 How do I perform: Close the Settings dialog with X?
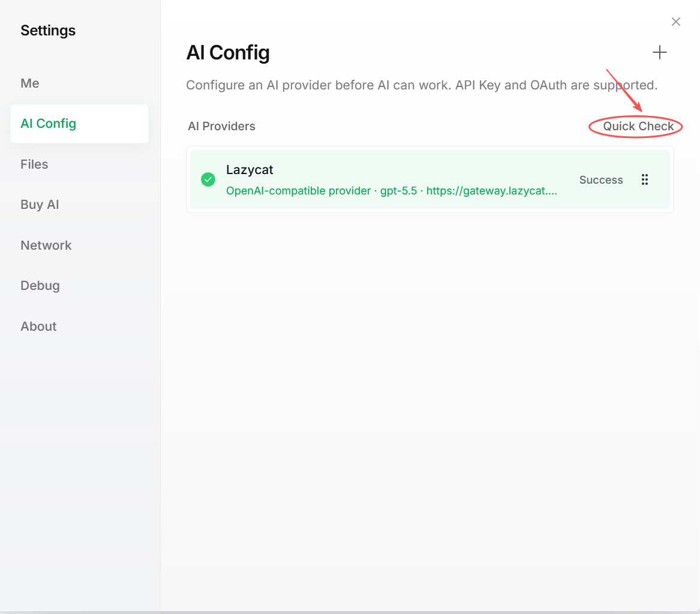coord(676,22)
